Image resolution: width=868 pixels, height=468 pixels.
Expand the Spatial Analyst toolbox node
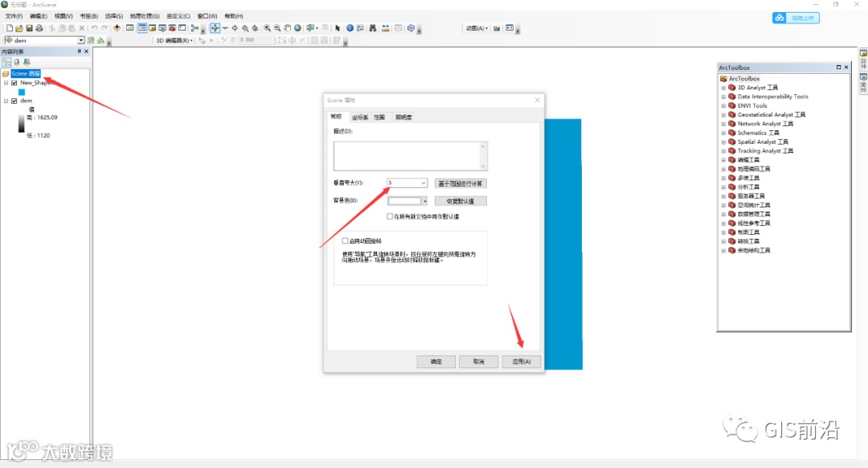coord(723,142)
